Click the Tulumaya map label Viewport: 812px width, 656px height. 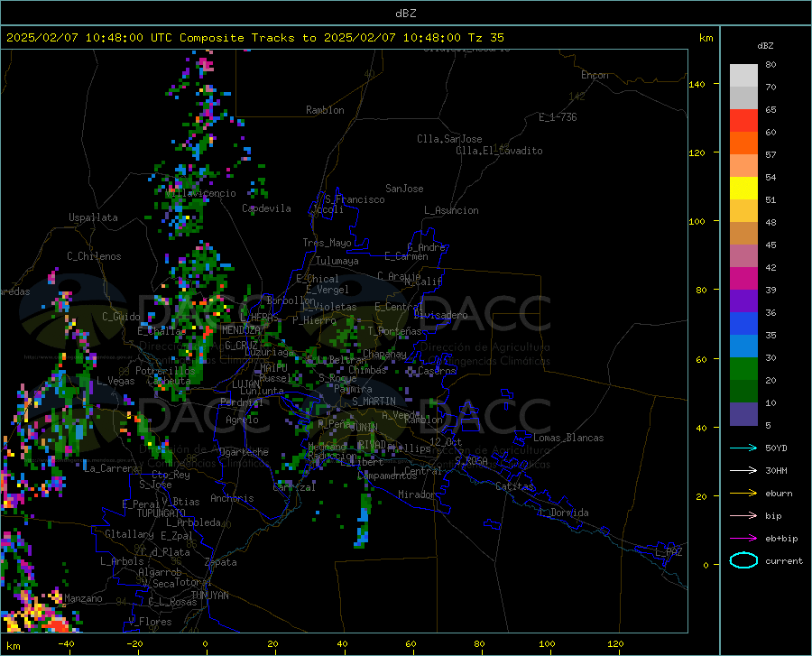(x=337, y=261)
